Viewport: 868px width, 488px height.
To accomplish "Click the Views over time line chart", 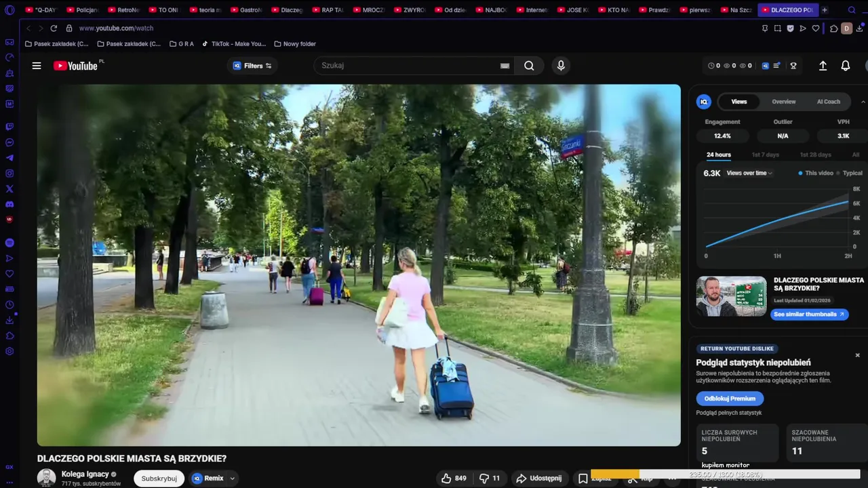I will click(778, 218).
